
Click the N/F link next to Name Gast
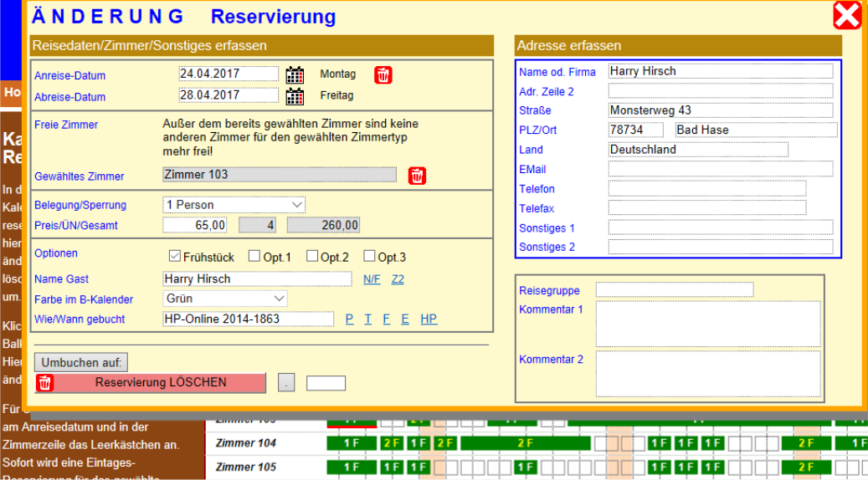click(372, 279)
